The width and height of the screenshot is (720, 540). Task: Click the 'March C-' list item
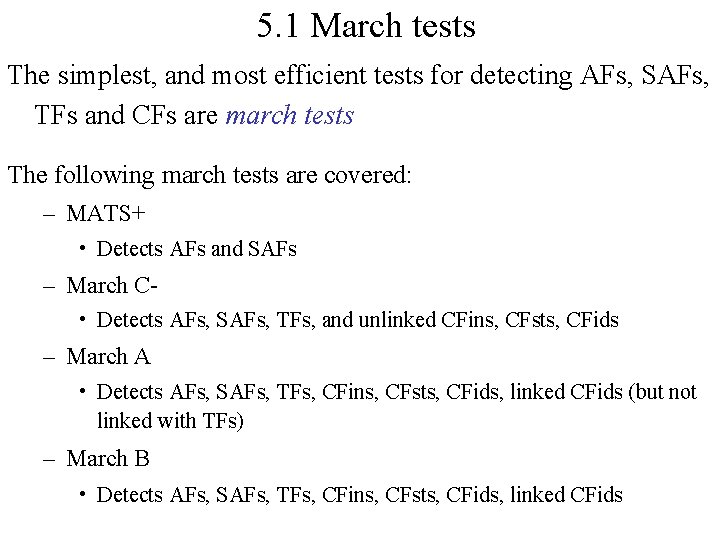[113, 285]
